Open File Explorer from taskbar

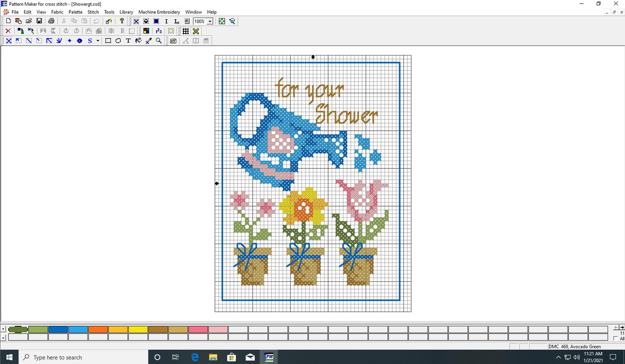click(213, 357)
